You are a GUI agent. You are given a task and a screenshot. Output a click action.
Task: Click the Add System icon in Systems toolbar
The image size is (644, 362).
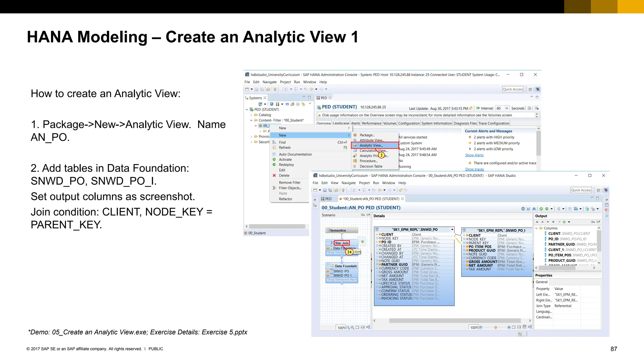point(260,104)
